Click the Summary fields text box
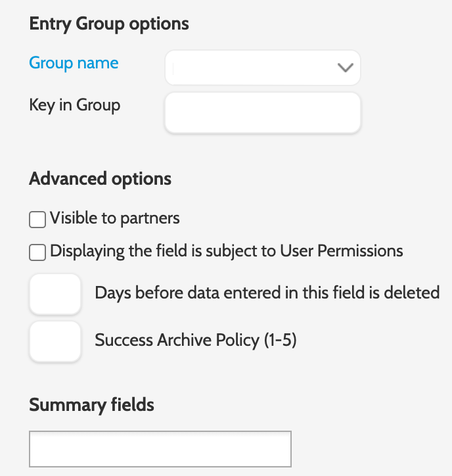The width and height of the screenshot is (452, 476). click(x=160, y=449)
